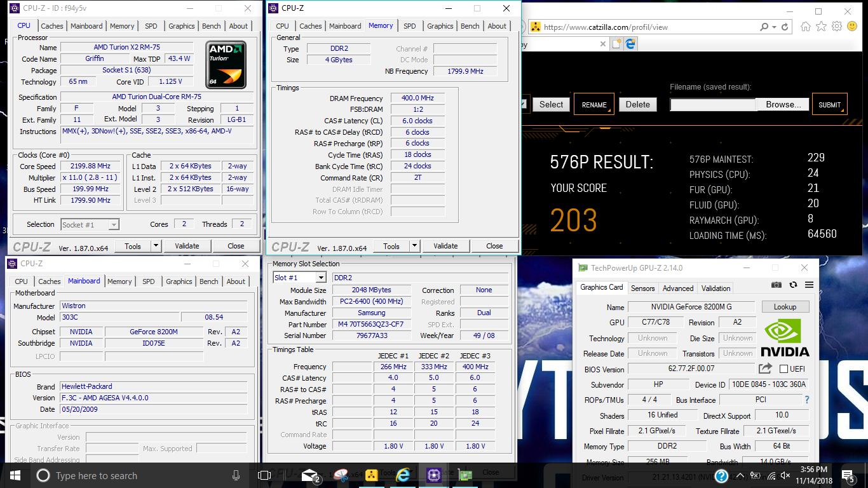
Task: Click the search magnifier in IE address bar
Action: tap(764, 27)
